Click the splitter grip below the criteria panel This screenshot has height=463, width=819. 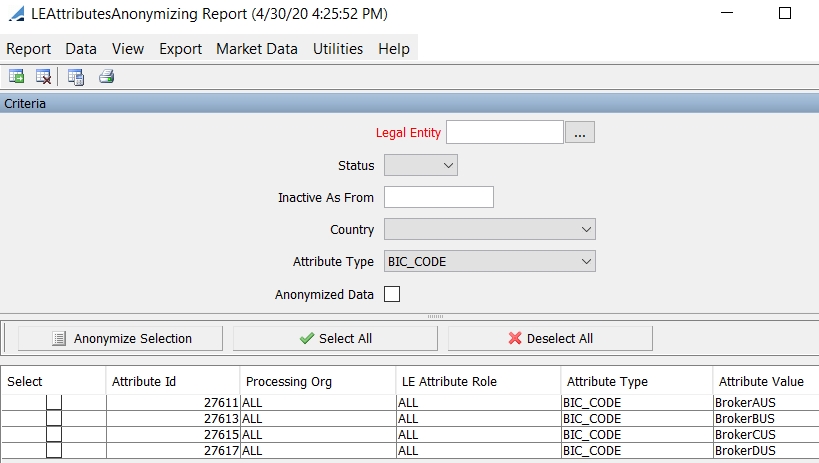[x=435, y=317]
